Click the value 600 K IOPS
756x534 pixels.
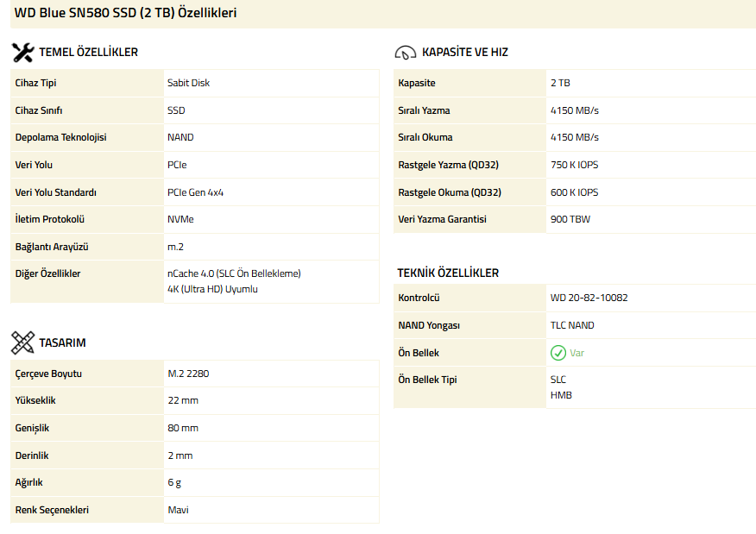(x=574, y=192)
